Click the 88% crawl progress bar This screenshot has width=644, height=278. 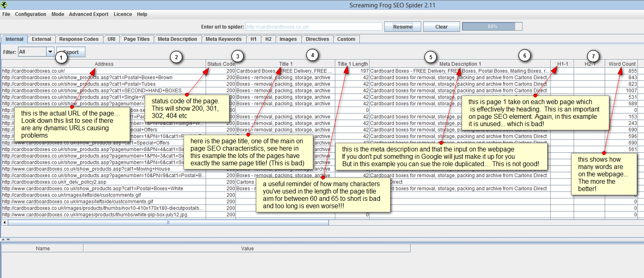point(492,27)
